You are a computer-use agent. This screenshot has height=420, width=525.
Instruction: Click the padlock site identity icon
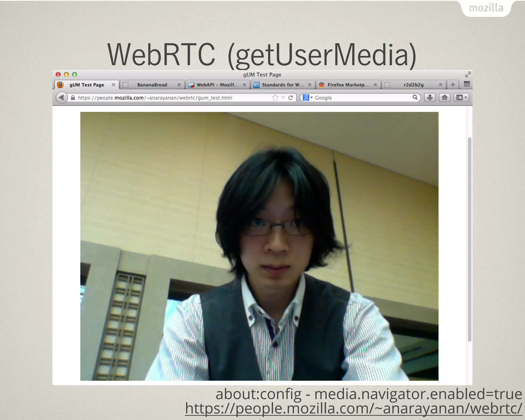[x=73, y=98]
